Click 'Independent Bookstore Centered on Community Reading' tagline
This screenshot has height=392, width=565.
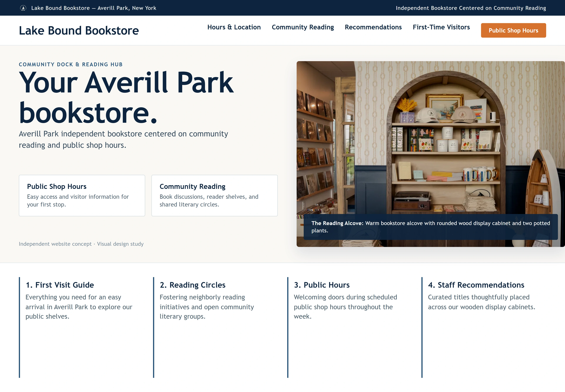(x=471, y=8)
